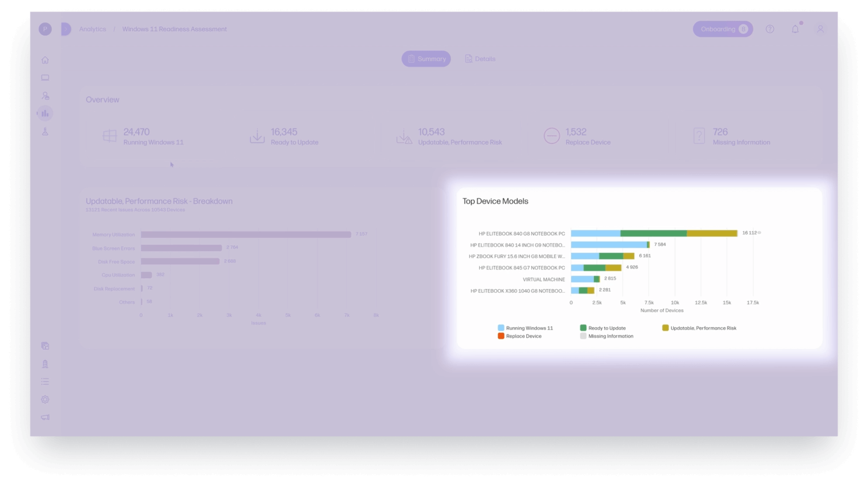Viewport: 868px width, 485px height.
Task: Open the Home icon in the sidebar
Action: pyautogui.click(x=45, y=60)
